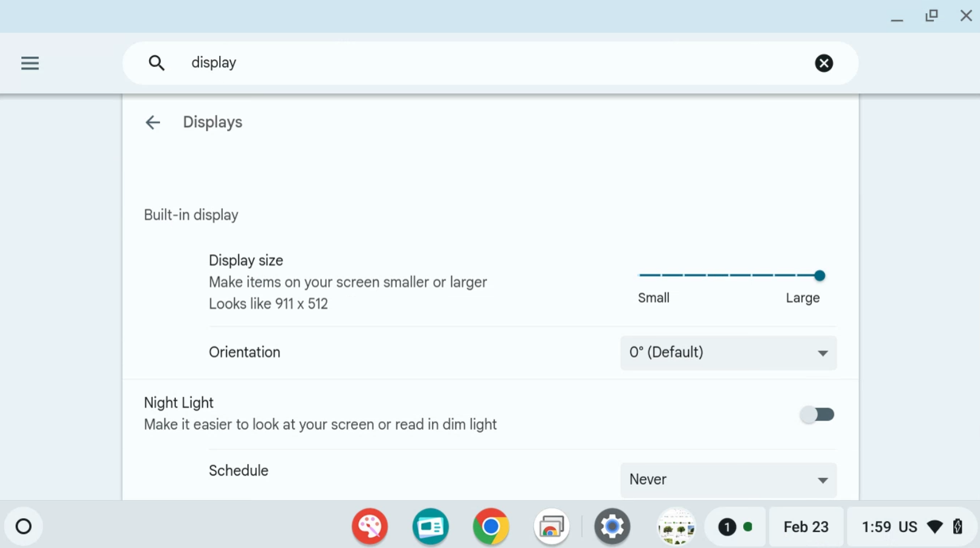Open the notification counter in the status tray
Image resolution: width=980 pixels, height=548 pixels.
(x=728, y=527)
